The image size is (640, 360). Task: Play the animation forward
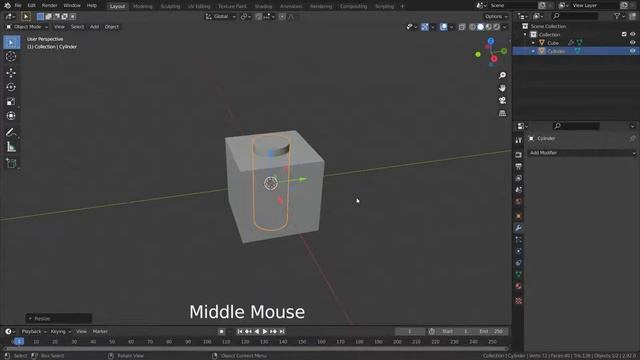pos(265,332)
